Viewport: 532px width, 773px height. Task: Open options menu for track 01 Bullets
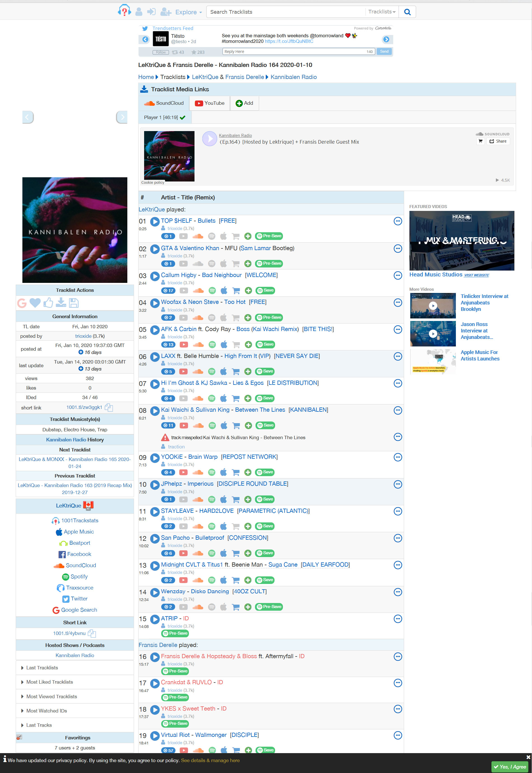398,221
